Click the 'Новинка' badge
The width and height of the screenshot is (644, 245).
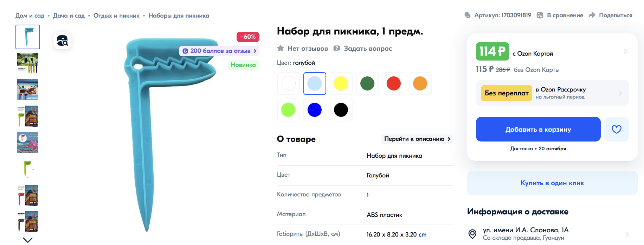[x=243, y=65]
